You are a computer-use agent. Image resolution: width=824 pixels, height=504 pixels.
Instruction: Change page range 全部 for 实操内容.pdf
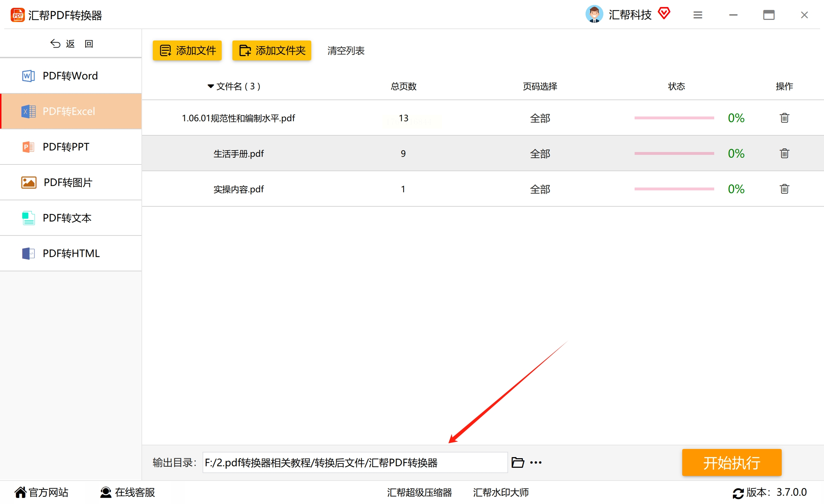(x=540, y=189)
